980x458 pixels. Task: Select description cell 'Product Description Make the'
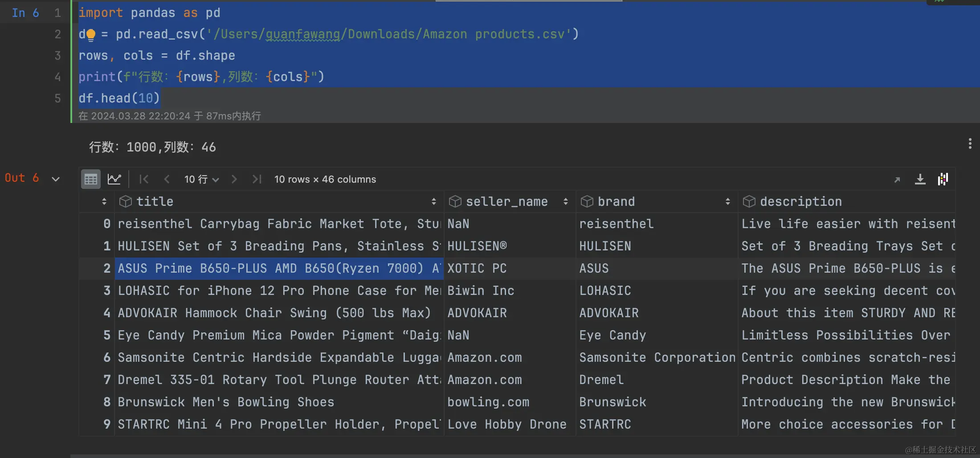click(x=847, y=380)
